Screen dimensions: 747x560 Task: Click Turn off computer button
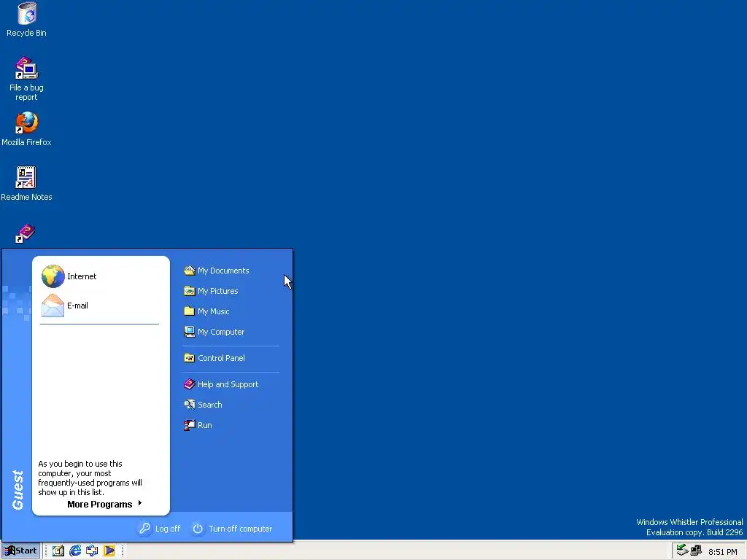point(233,529)
